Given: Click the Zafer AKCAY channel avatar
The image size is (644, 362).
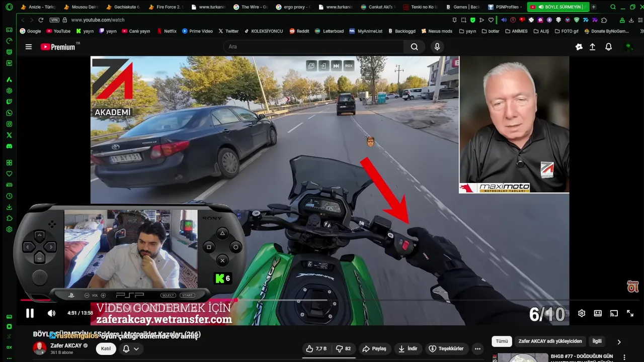Looking at the screenshot, I should coord(40,348).
